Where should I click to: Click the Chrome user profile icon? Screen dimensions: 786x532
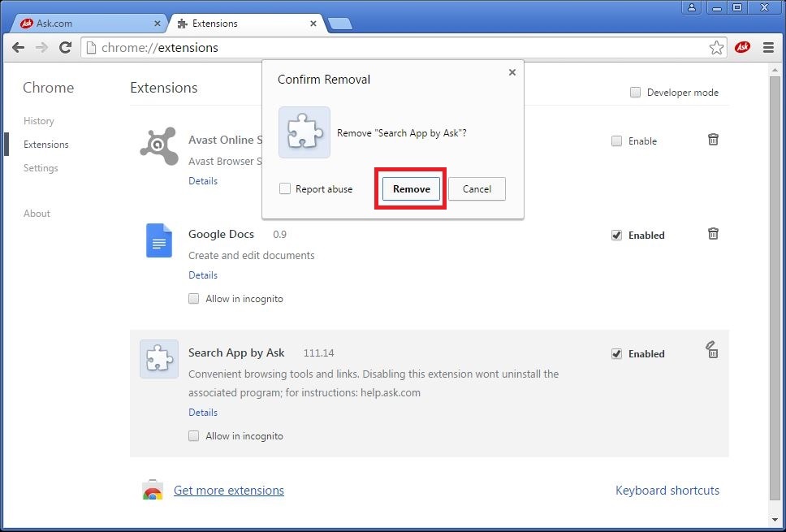tap(692, 7)
